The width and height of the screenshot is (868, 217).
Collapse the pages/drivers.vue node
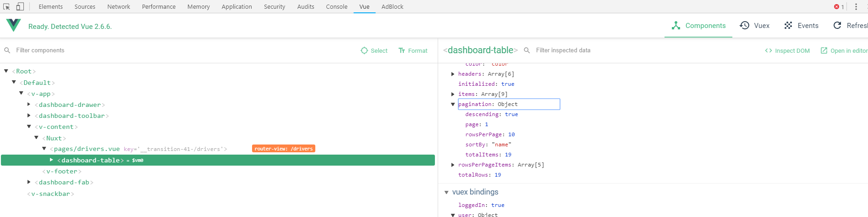[44, 149]
